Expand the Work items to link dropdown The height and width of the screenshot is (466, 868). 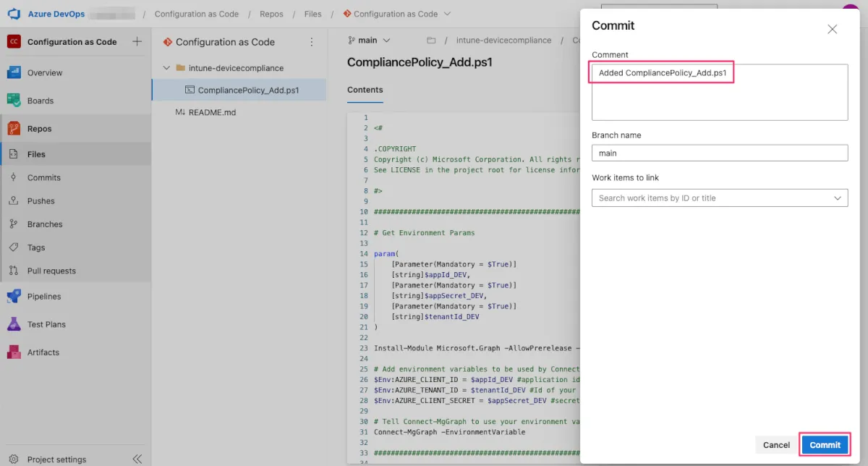point(838,198)
